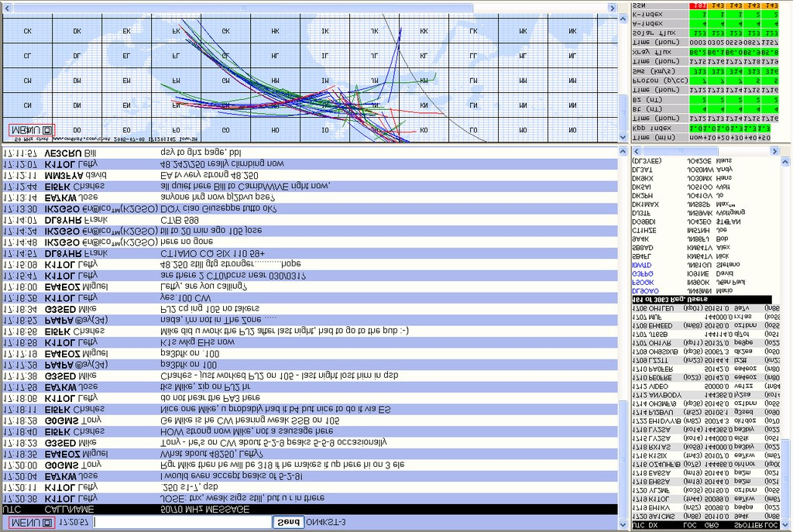The image size is (793, 532).
Task: Select user G3FPQ in the user list
Action: 643,273
